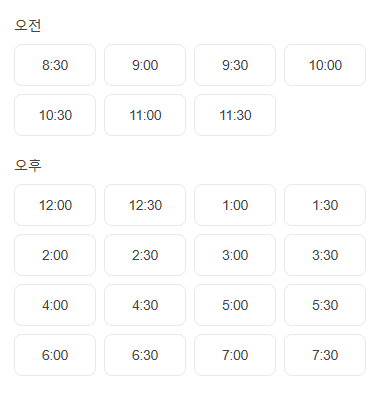Select the 11:30 time slot
The width and height of the screenshot is (376, 397).
point(235,115)
